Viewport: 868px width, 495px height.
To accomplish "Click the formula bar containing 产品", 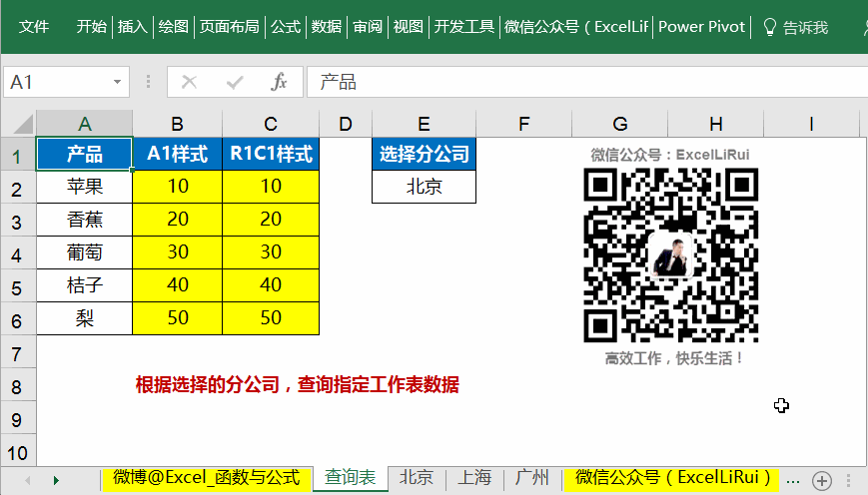I will click(586, 82).
